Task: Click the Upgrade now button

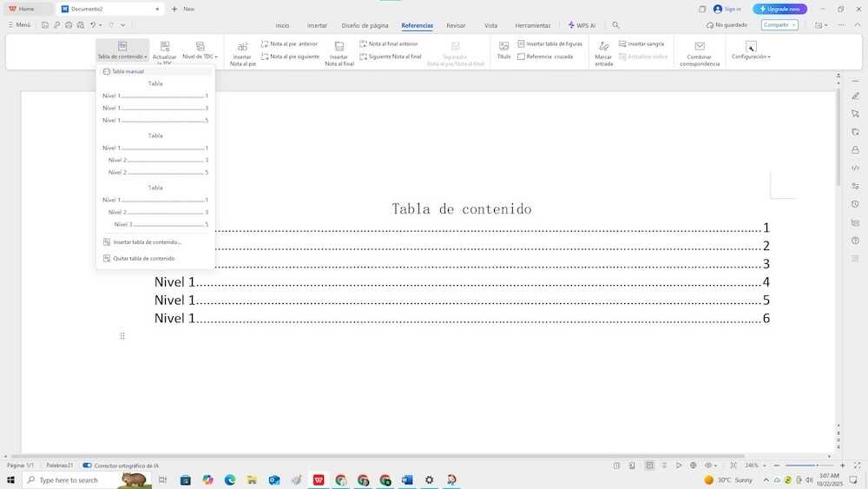Action: coord(779,9)
